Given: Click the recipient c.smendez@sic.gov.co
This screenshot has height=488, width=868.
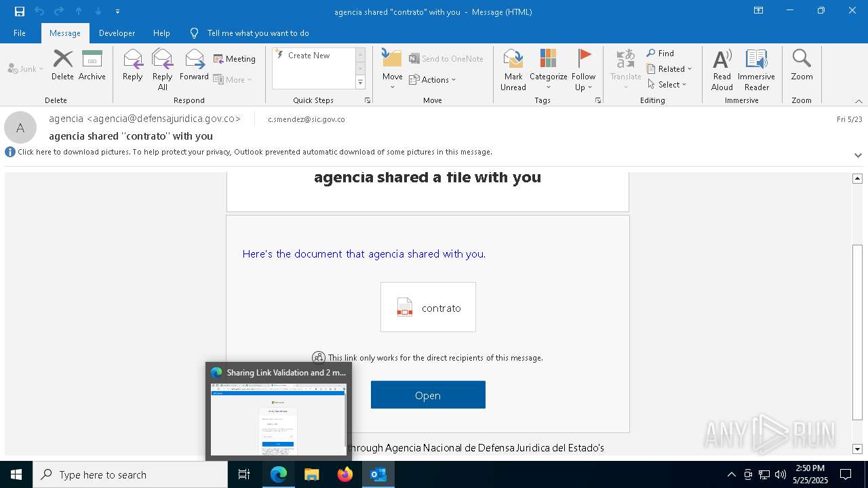Looking at the screenshot, I should [x=307, y=119].
